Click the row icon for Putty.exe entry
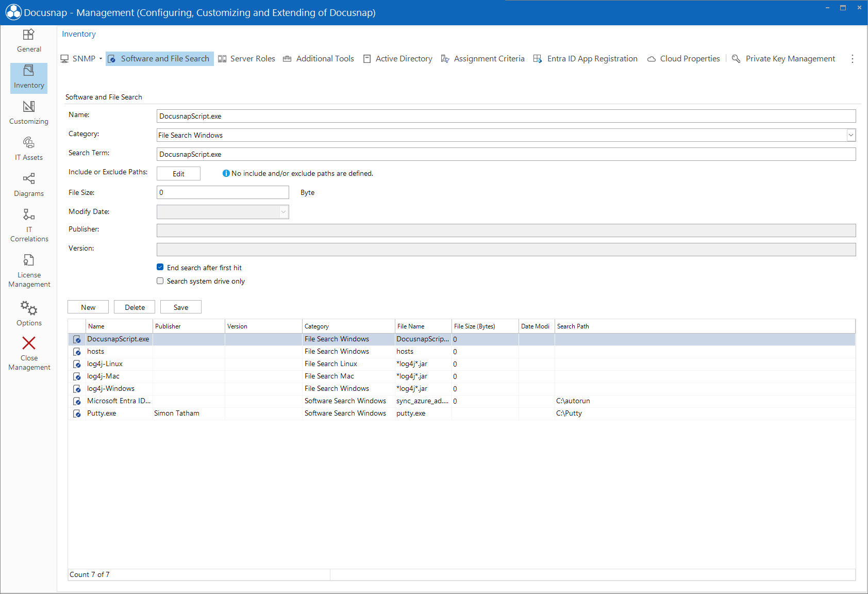This screenshot has height=594, width=868. pyautogui.click(x=77, y=414)
